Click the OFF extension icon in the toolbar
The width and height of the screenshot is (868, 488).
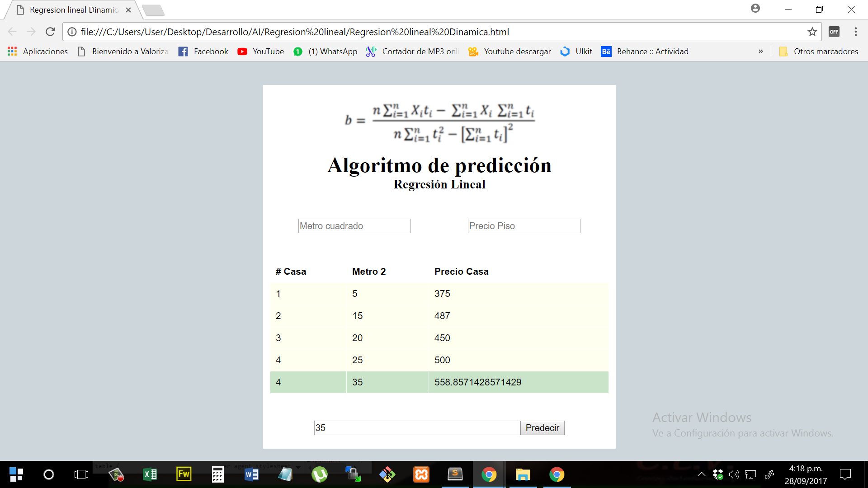pos(834,32)
